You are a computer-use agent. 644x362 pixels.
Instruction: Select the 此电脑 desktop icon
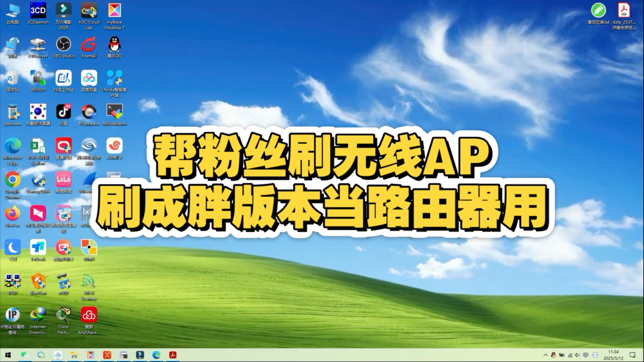pos(13,14)
